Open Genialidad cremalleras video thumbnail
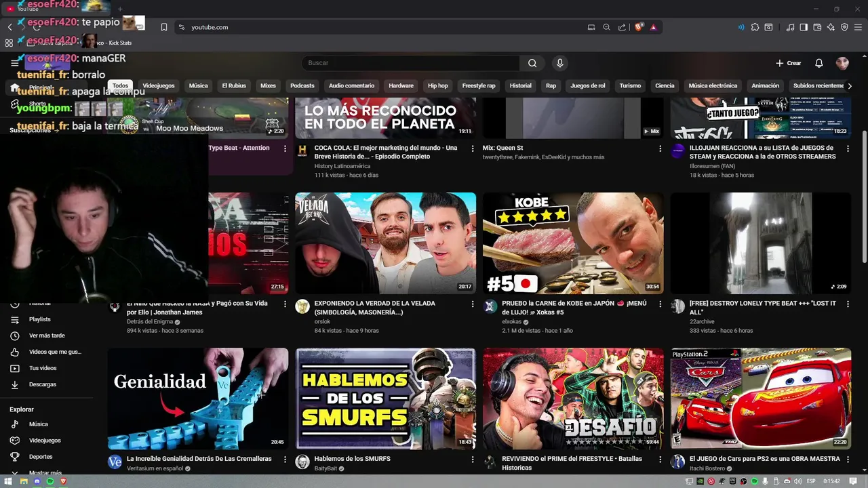This screenshot has width=868, height=488. point(198,399)
